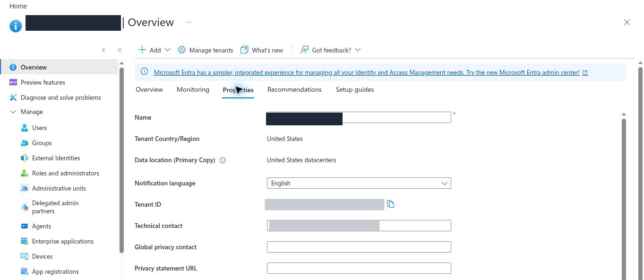Open Preview features in sidebar

[x=43, y=82]
